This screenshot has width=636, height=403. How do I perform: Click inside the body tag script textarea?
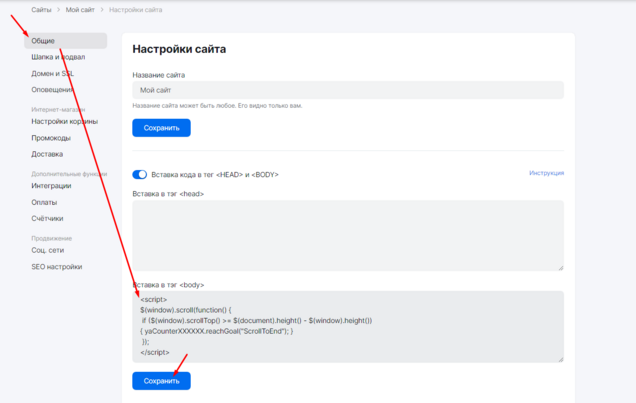tap(347, 325)
